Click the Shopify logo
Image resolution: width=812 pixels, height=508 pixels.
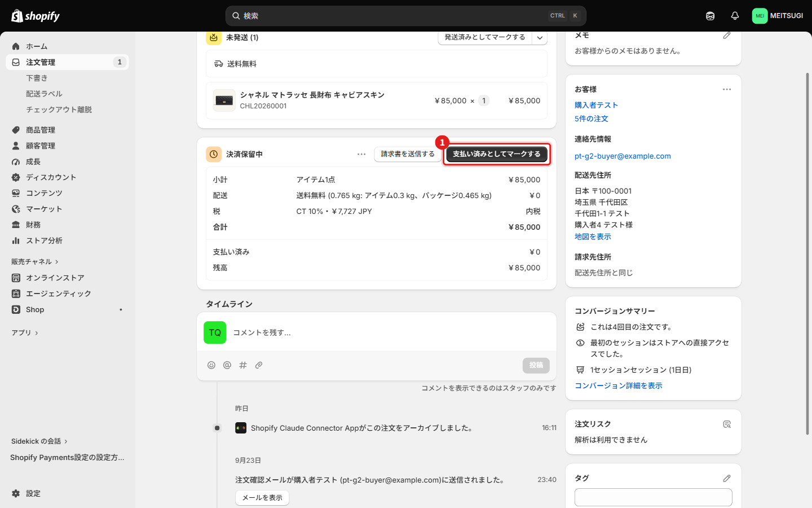pyautogui.click(x=36, y=16)
